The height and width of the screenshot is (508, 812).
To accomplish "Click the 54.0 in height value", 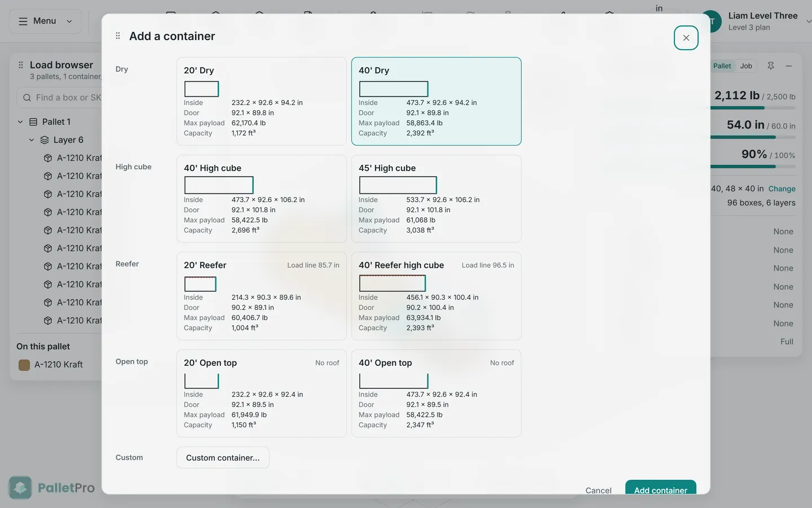I will coord(745,125).
